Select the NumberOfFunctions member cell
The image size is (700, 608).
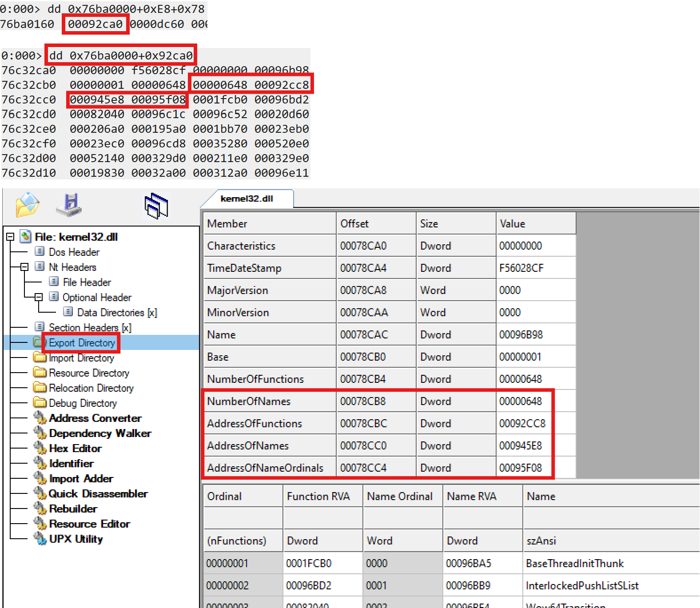point(270,379)
